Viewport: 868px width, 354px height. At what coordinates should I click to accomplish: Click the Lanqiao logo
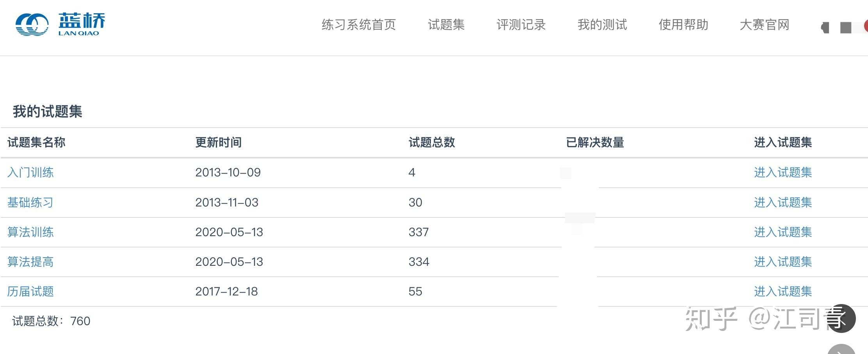60,24
